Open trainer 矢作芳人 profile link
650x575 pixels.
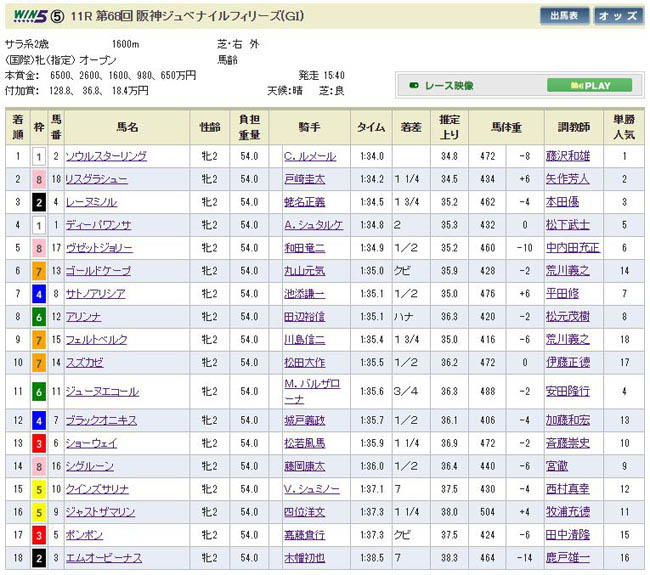coord(568,179)
